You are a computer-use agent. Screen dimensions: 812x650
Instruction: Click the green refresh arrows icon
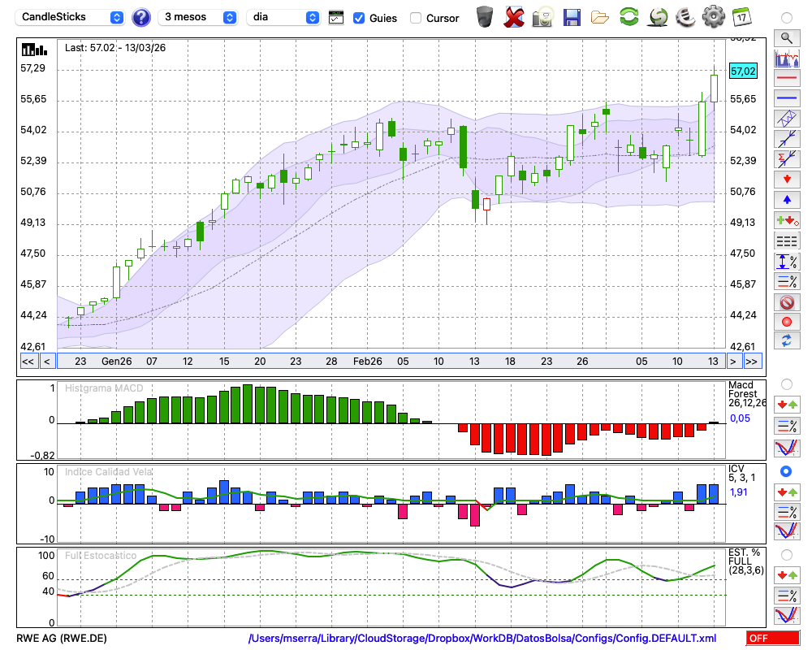tap(628, 16)
